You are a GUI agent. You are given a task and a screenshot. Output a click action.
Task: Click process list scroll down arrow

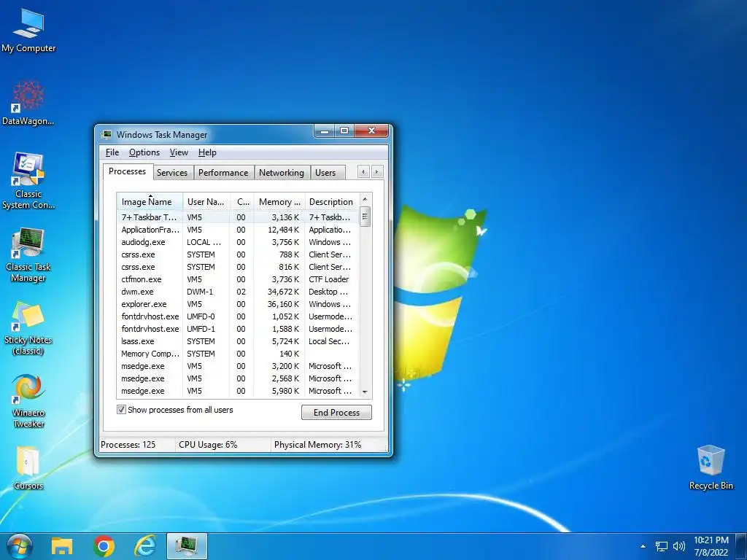click(x=365, y=392)
